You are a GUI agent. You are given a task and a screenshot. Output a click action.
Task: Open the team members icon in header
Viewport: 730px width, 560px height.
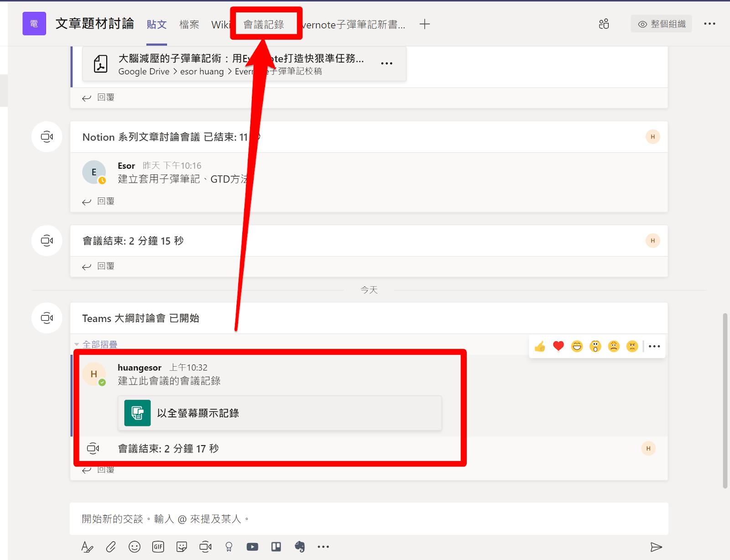[604, 24]
